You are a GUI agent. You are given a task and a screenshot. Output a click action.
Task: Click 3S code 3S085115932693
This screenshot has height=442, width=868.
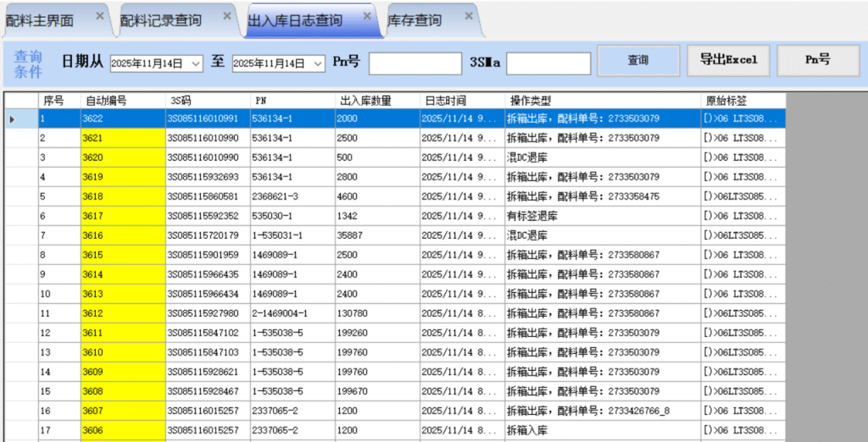point(209,177)
